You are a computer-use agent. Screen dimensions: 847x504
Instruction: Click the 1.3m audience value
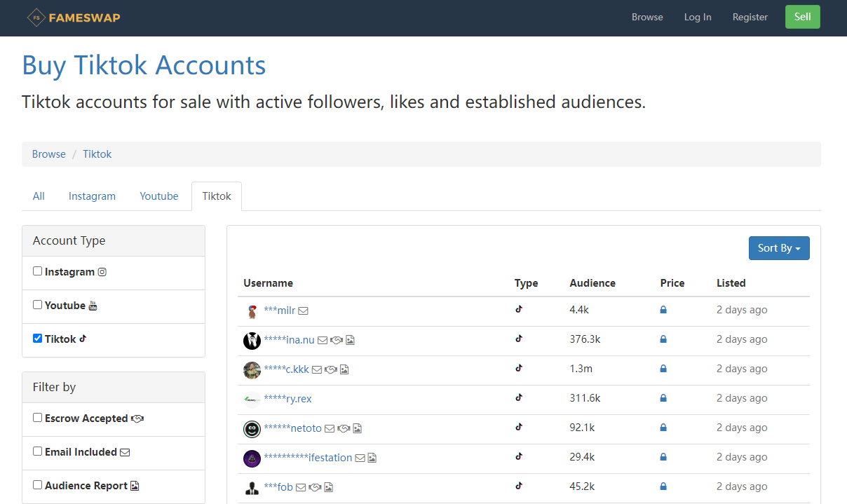(581, 369)
